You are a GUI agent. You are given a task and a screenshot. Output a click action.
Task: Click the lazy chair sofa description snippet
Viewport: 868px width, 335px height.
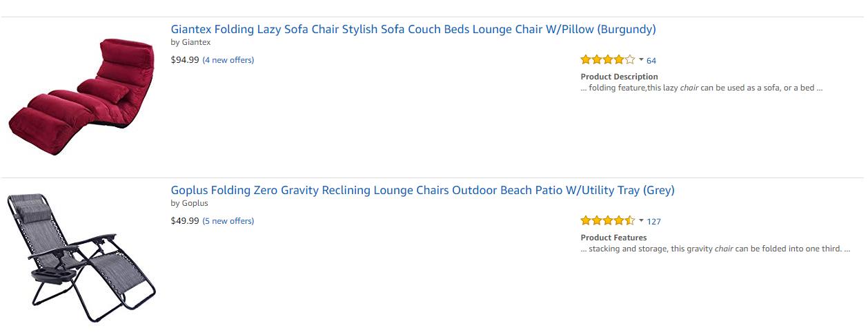701,88
